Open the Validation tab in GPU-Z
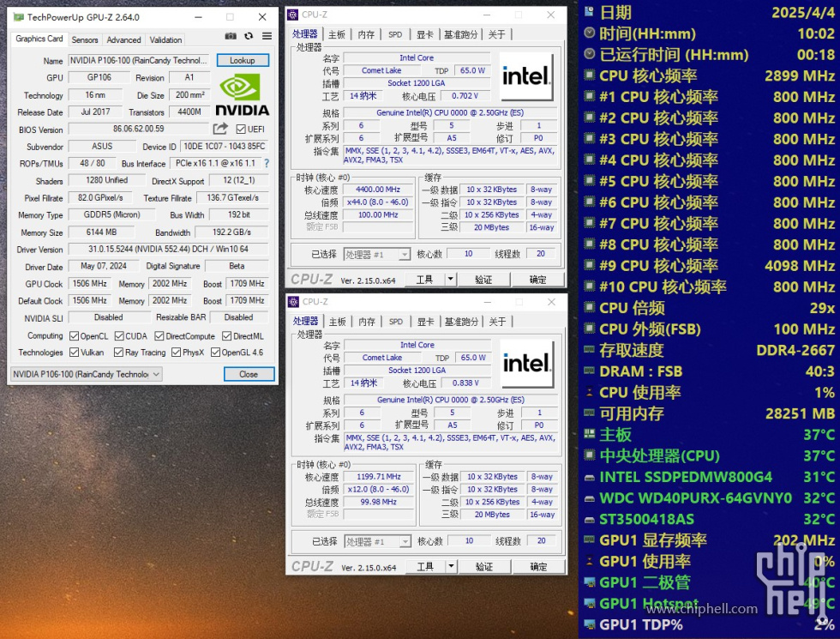The height and width of the screenshot is (639, 840). click(x=165, y=39)
